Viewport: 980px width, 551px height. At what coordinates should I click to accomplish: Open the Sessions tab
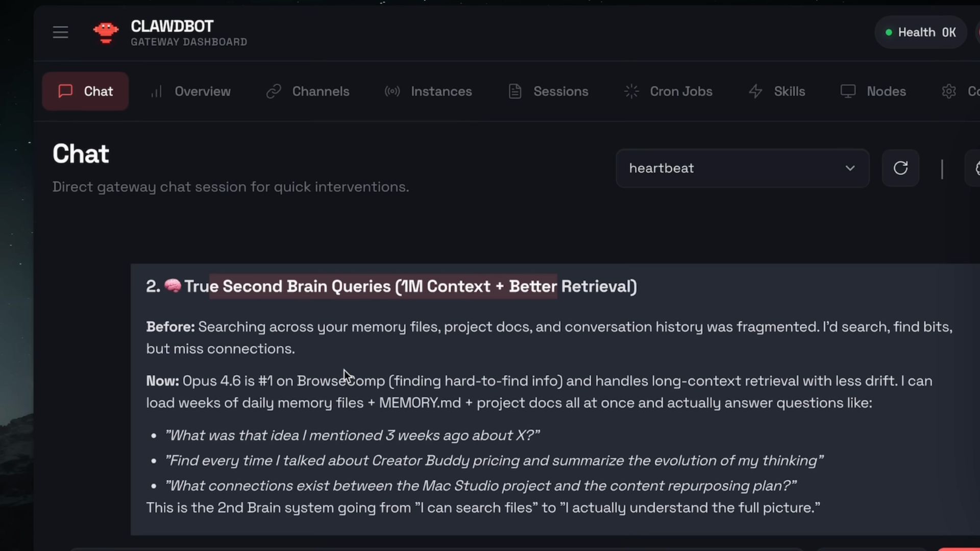[560, 91]
